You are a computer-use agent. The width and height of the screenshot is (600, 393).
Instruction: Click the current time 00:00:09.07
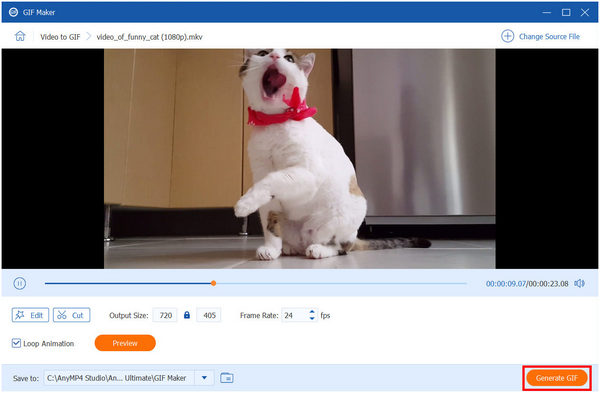[x=506, y=284]
